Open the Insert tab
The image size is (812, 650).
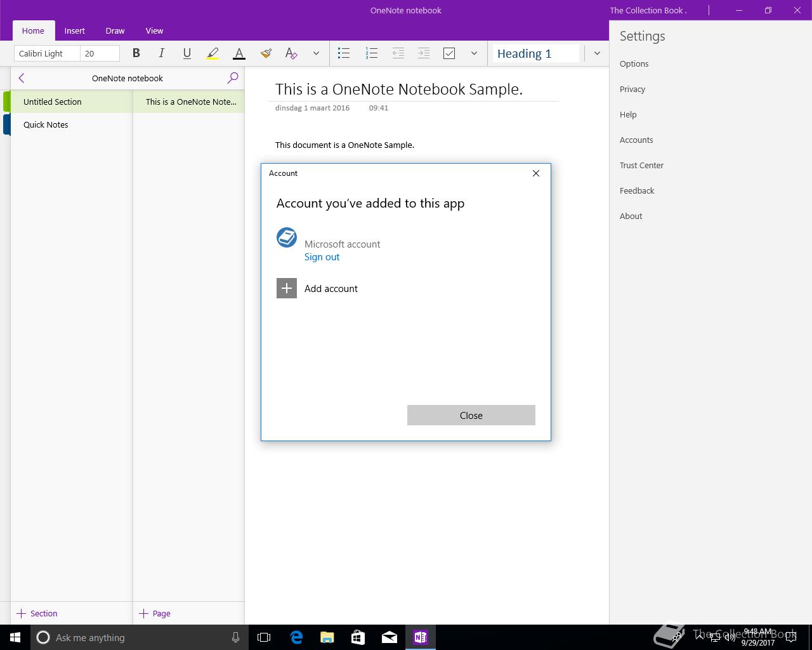[x=74, y=30]
